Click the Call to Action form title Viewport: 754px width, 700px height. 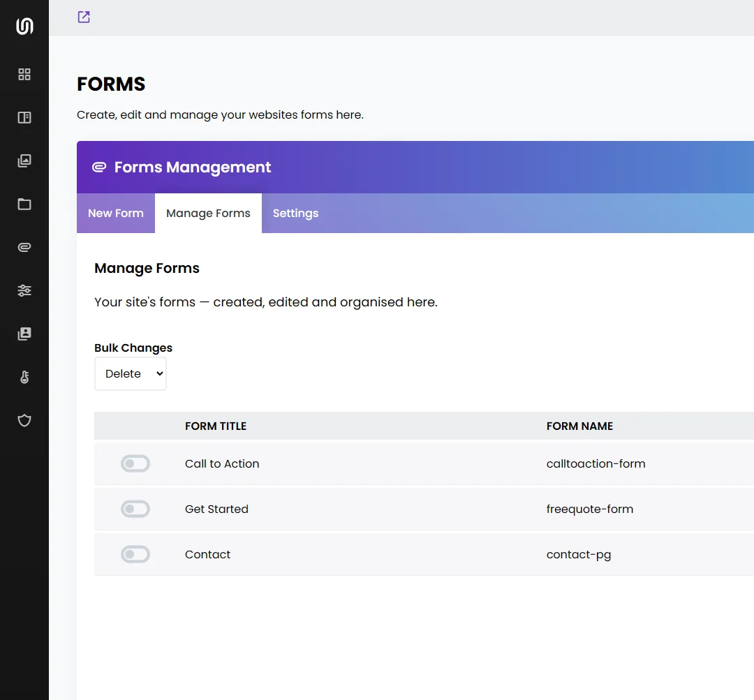tap(222, 463)
